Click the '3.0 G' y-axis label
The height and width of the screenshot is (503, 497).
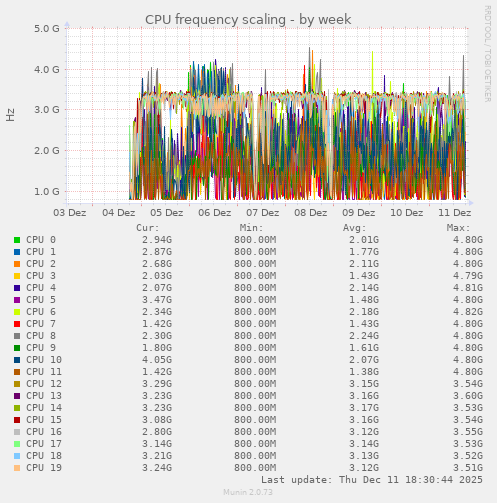[47, 110]
